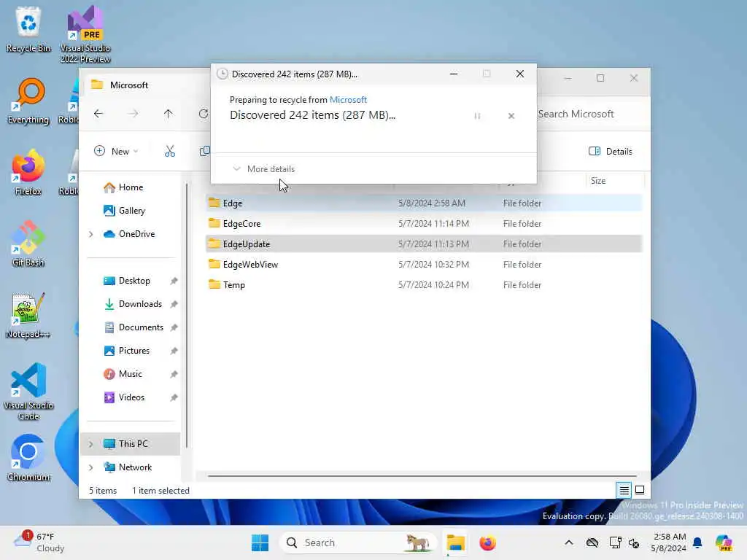The height and width of the screenshot is (560, 747).
Task: Select the EdgeCore folder
Action: 424,224
